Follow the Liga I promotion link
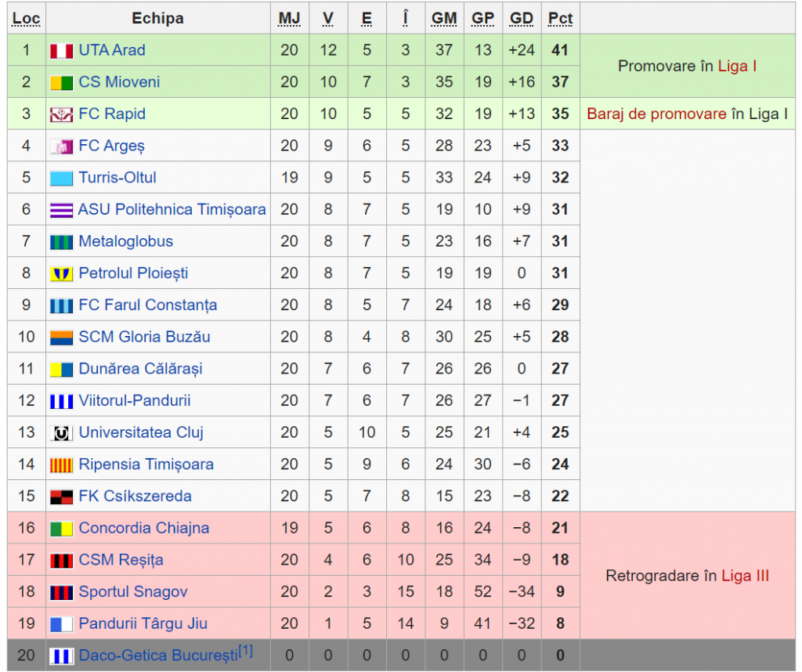Image resolution: width=802 pixels, height=672 pixels. (737, 66)
